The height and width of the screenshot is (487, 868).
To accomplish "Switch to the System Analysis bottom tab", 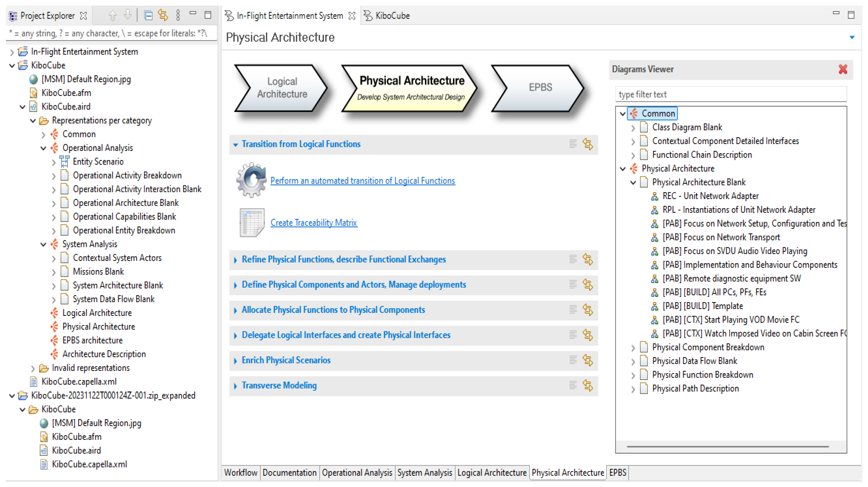I will point(424,472).
